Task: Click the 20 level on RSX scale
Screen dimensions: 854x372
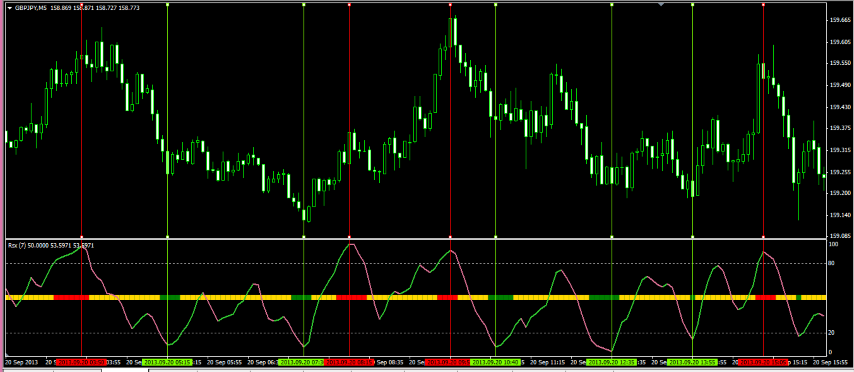Action: (831, 333)
